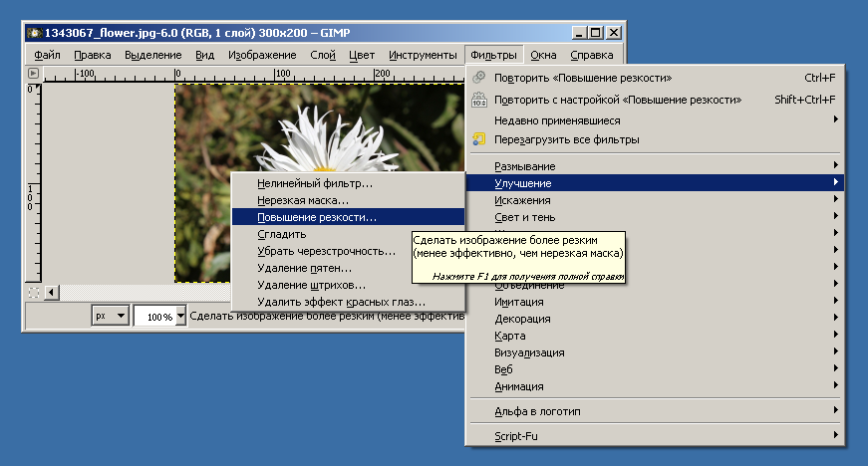The width and height of the screenshot is (868, 466).
Task: Select the Улучшение submenu item
Action: point(655,183)
